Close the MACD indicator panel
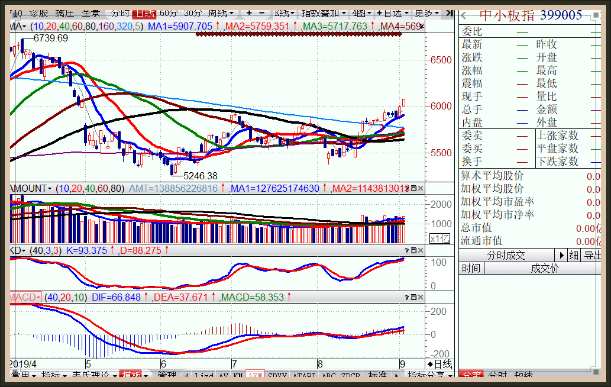 [420, 297]
